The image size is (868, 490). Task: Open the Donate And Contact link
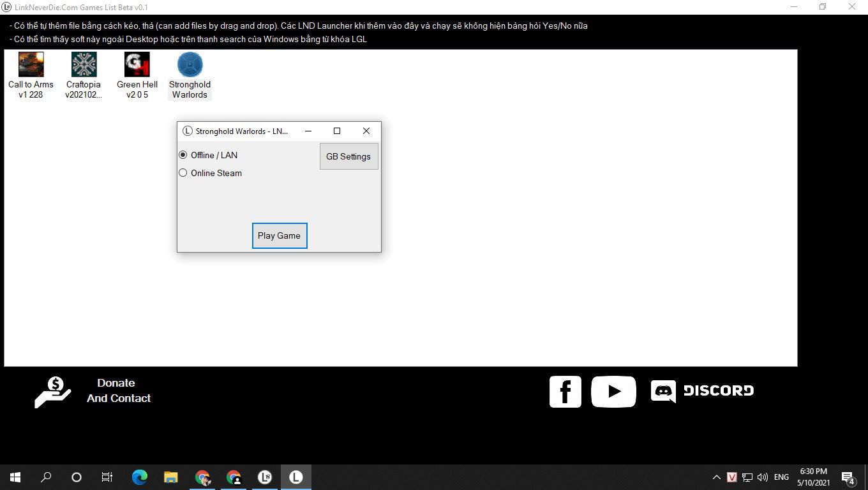[x=119, y=390]
